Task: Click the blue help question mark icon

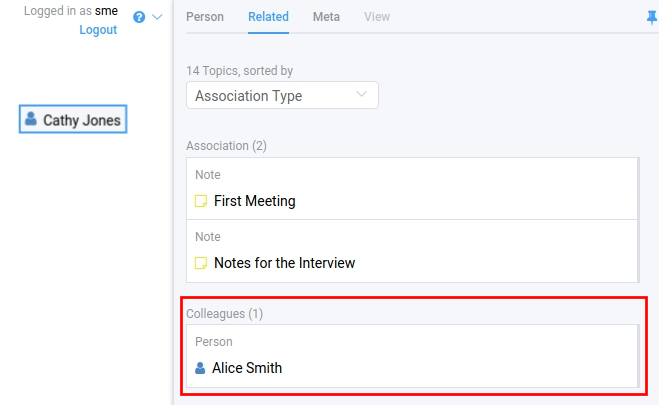Action: pos(139,17)
